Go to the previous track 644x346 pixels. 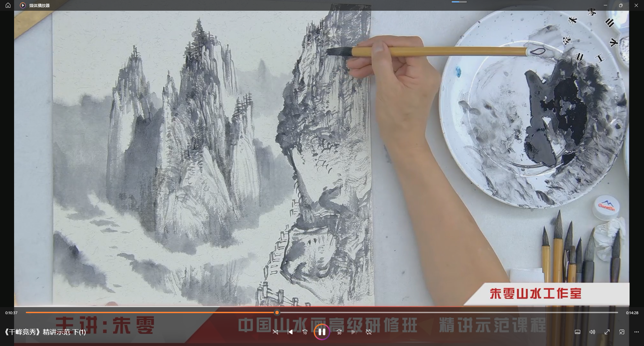(x=290, y=332)
